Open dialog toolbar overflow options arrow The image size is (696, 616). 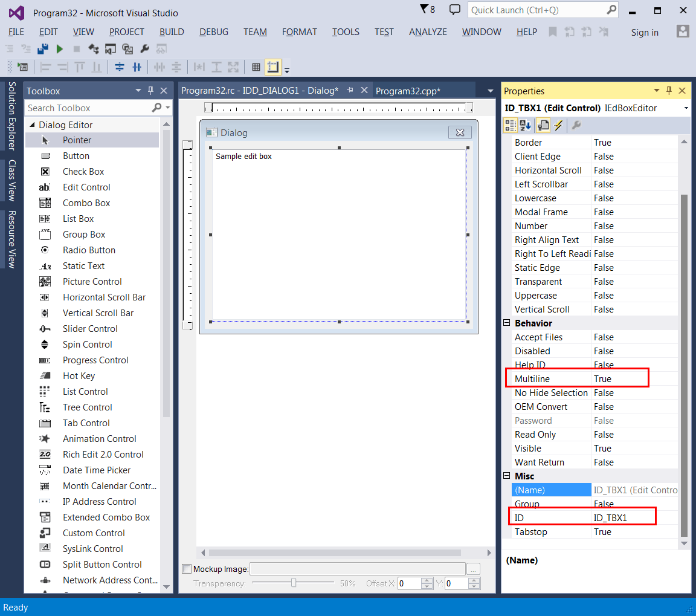[x=287, y=70]
